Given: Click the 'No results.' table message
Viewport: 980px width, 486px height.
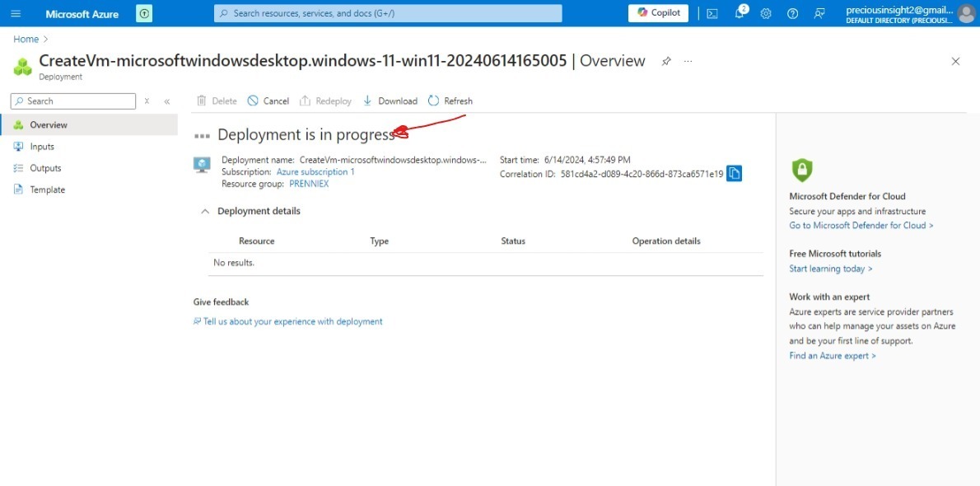Looking at the screenshot, I should (234, 263).
